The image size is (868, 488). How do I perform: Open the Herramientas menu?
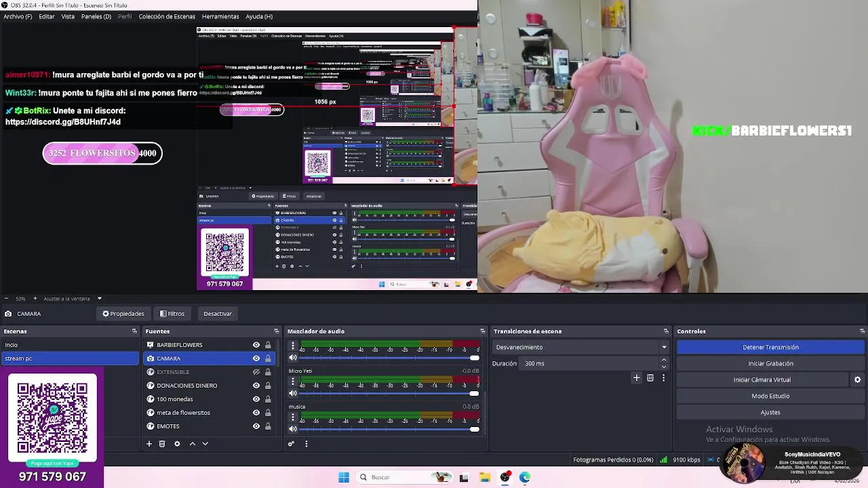tap(220, 16)
